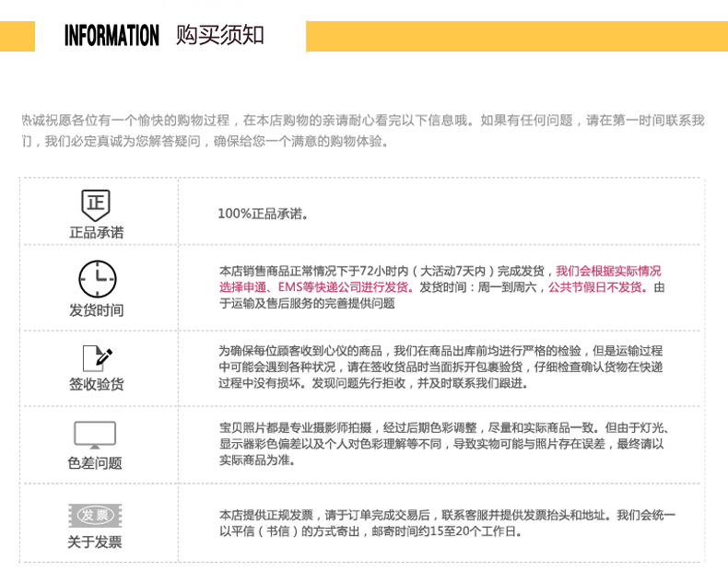The image size is (728, 571).
Task: Click the 色差问题 monitor icon
Action: point(95,435)
